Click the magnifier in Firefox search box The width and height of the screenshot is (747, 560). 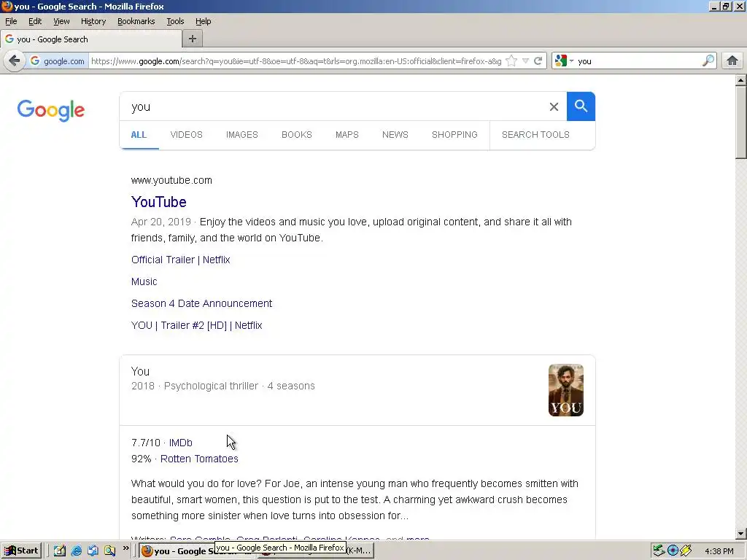pos(708,61)
